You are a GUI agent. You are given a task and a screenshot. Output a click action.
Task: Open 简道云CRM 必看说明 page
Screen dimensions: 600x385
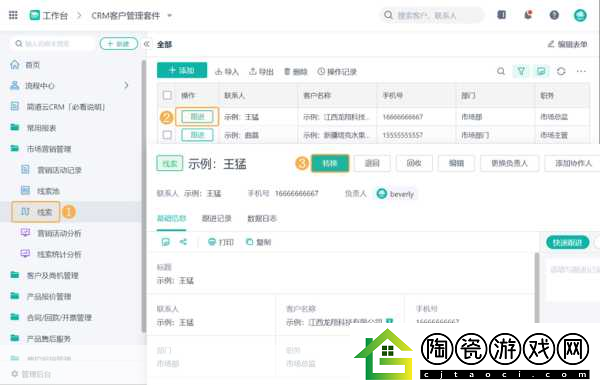(x=57, y=107)
